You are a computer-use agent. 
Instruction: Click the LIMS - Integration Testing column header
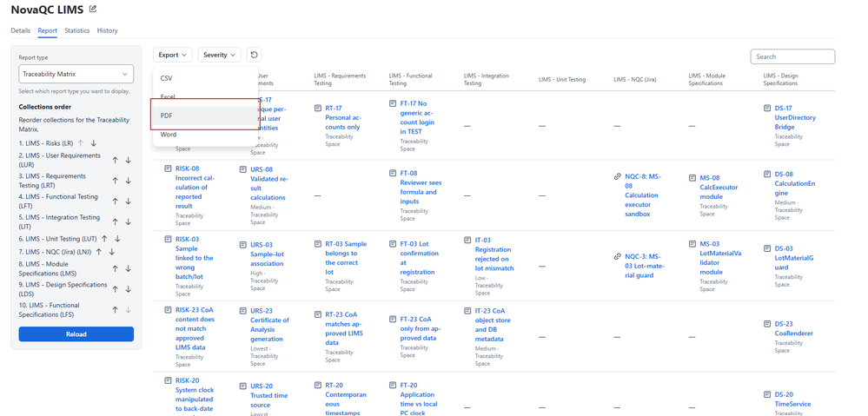click(x=486, y=80)
